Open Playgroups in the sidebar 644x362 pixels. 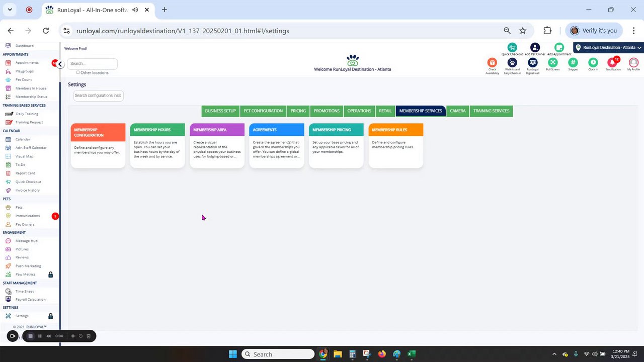tap(24, 71)
